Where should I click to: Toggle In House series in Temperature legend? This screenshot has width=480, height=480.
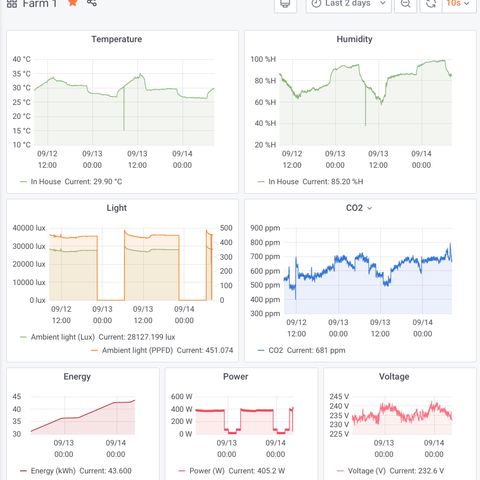pyautogui.click(x=46, y=182)
